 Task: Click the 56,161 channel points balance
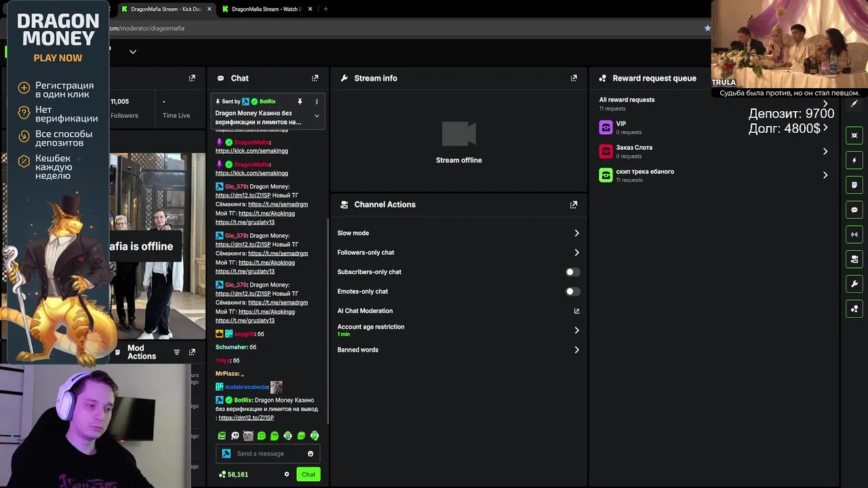point(233,474)
